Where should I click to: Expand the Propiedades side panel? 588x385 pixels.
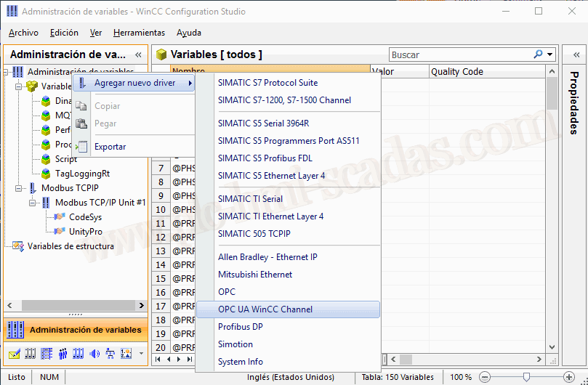(575, 54)
